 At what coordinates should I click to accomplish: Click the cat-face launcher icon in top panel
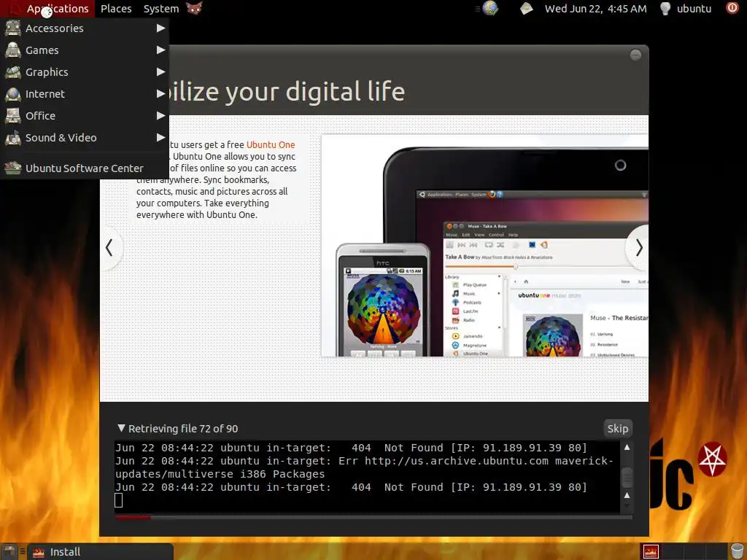pos(194,8)
